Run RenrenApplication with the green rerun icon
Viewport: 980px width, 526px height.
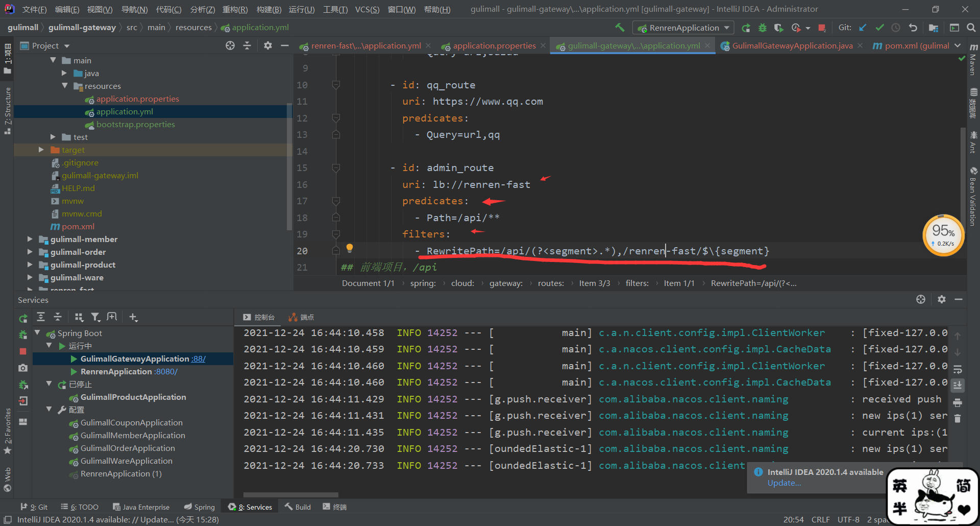point(746,28)
